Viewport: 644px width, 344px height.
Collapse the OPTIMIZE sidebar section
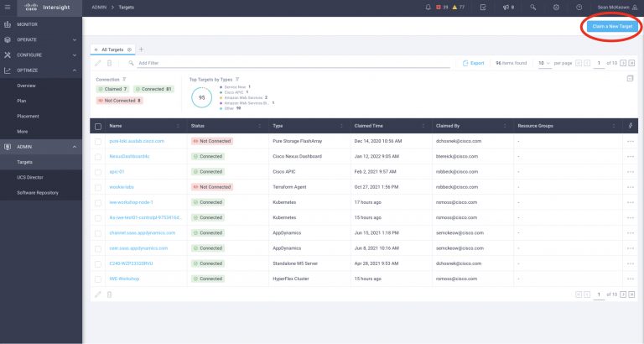(x=75, y=70)
